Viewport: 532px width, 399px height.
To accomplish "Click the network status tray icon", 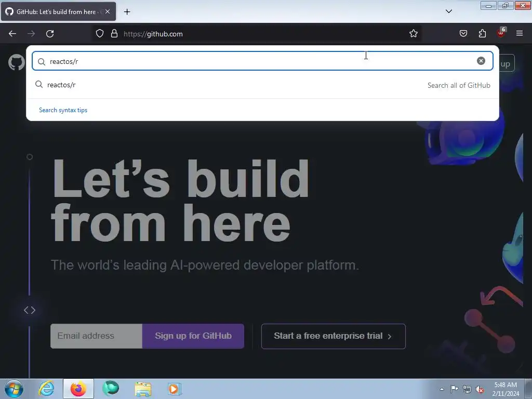I will click(x=467, y=389).
